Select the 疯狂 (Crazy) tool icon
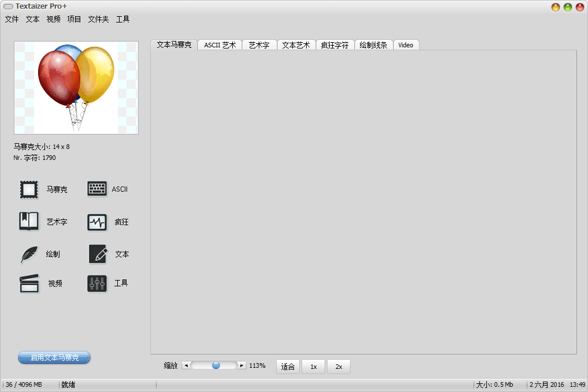 pyautogui.click(x=97, y=222)
